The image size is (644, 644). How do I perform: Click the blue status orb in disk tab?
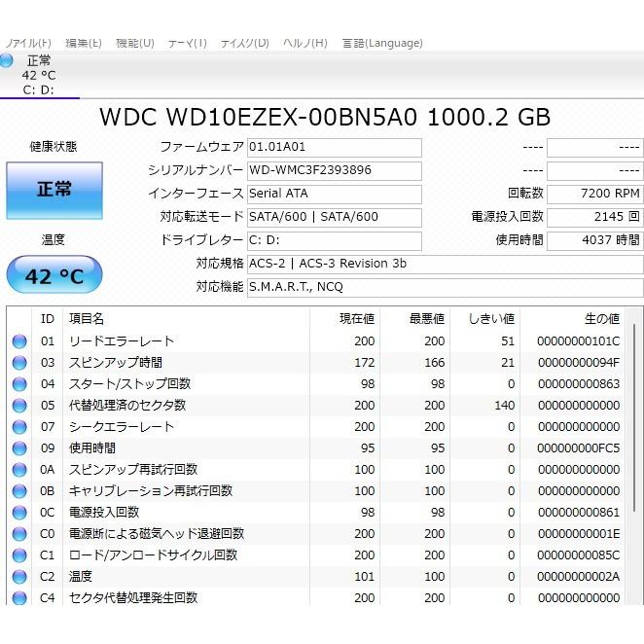click(7, 60)
